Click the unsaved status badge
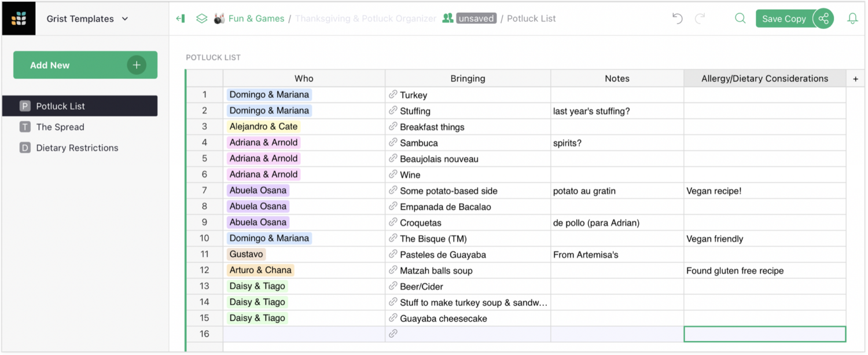This screenshot has width=868, height=355. [x=476, y=19]
